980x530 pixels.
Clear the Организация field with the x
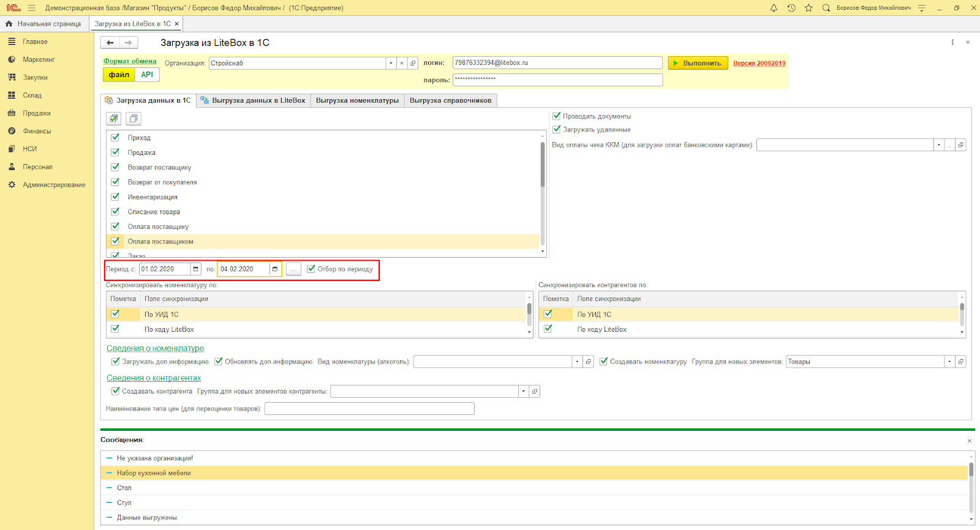click(402, 63)
